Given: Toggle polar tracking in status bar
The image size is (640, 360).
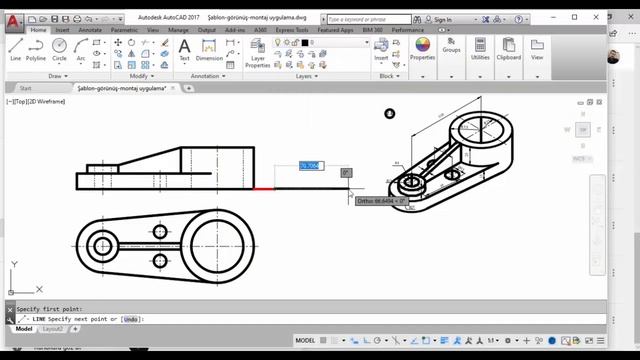Looking at the screenshot, I should coord(377,340).
